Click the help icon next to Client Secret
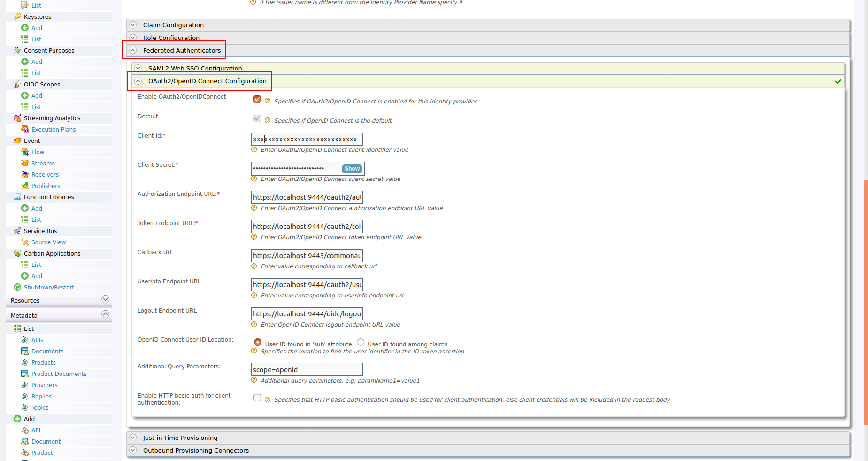868x461 pixels. point(254,179)
